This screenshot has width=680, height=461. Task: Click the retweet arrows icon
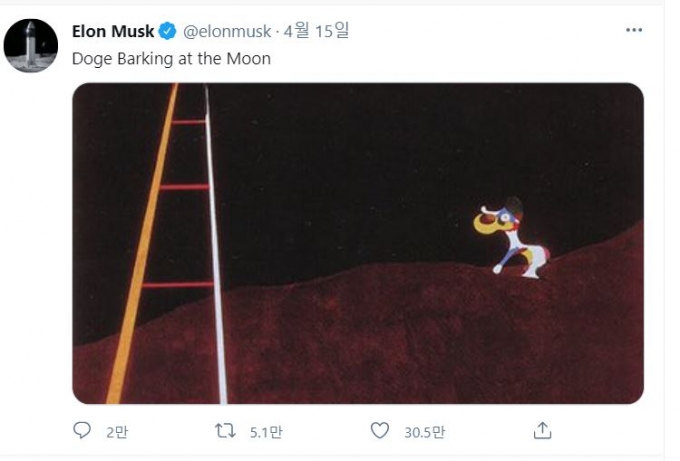[x=226, y=431]
